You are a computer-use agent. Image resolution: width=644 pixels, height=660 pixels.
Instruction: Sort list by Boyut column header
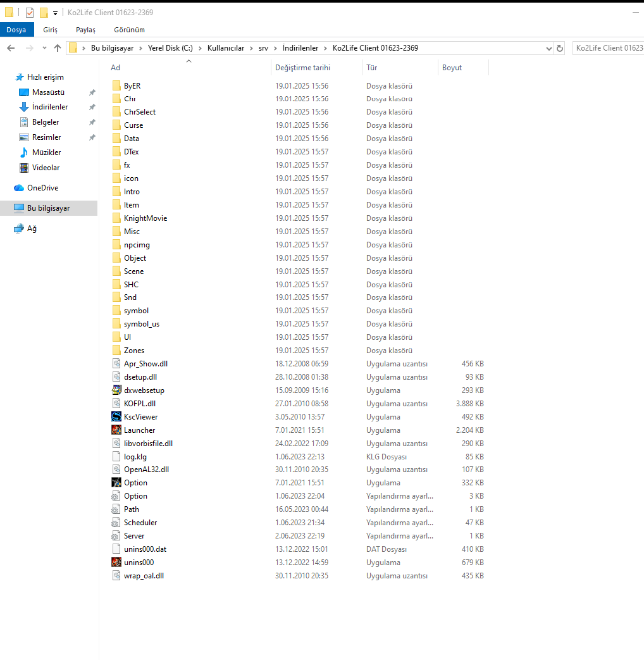452,68
